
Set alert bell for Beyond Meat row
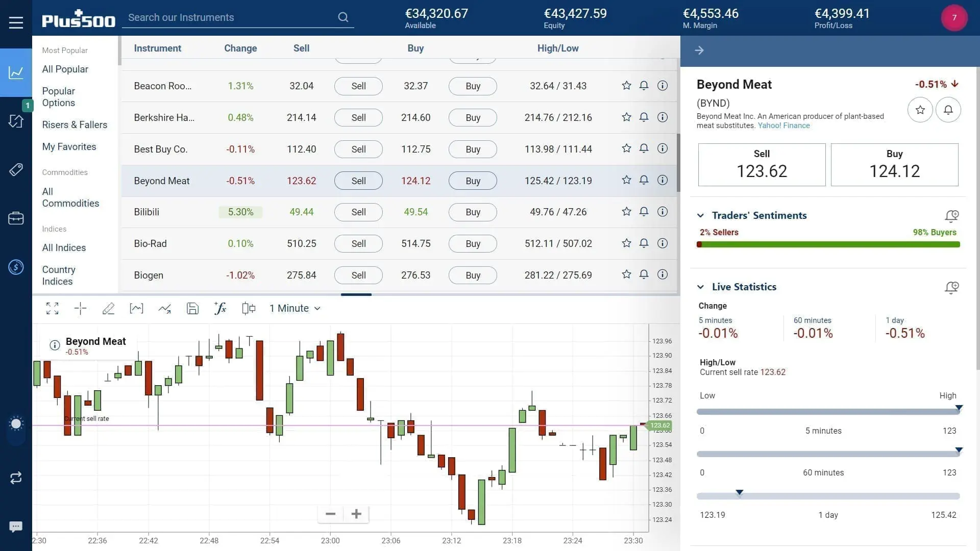click(x=644, y=180)
